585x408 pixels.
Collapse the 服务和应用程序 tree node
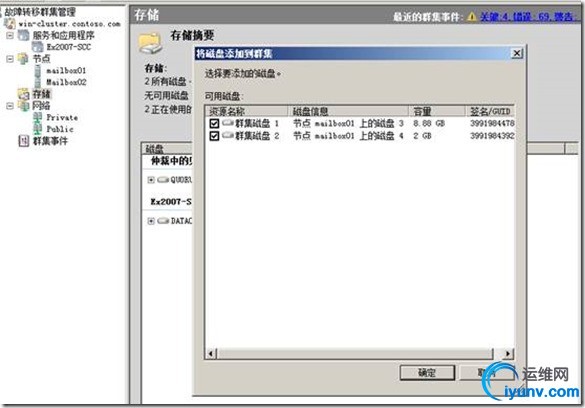point(10,35)
